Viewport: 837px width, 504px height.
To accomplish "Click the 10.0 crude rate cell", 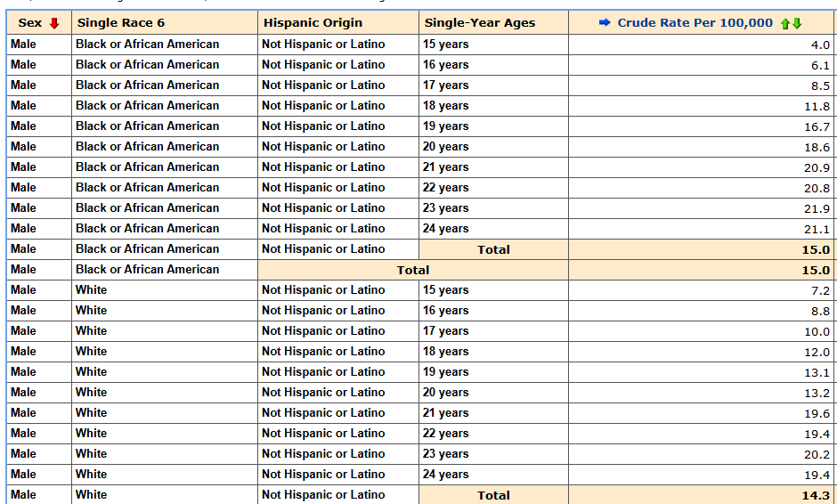I will pos(702,331).
